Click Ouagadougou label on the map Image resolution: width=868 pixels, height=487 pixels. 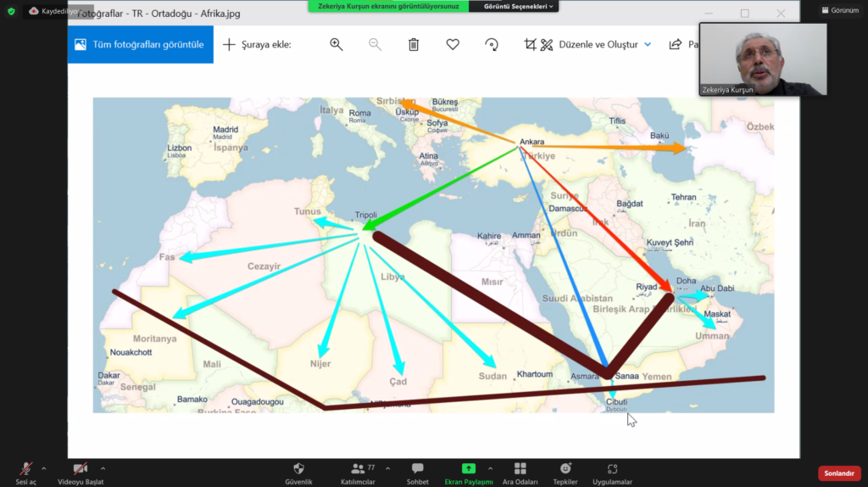point(258,401)
